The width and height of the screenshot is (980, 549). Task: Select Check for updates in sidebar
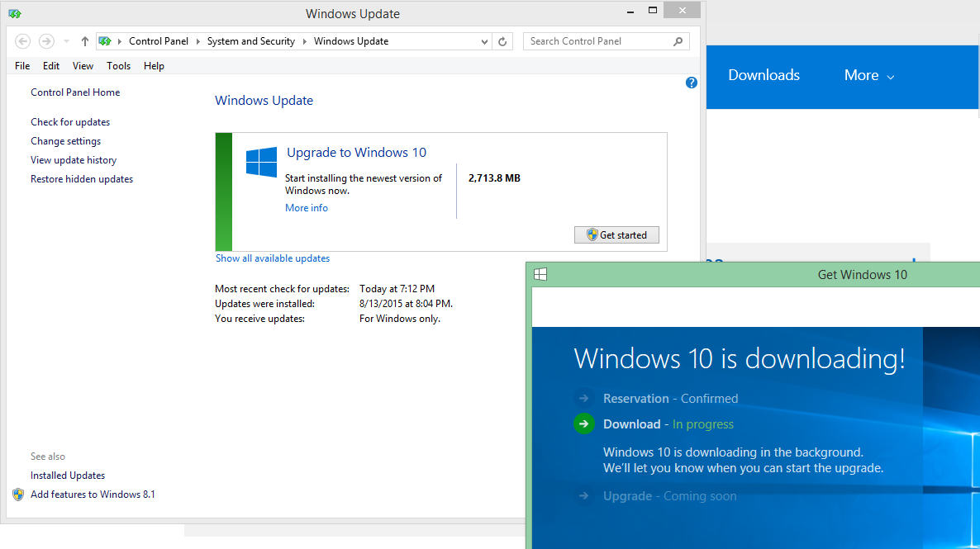(70, 122)
